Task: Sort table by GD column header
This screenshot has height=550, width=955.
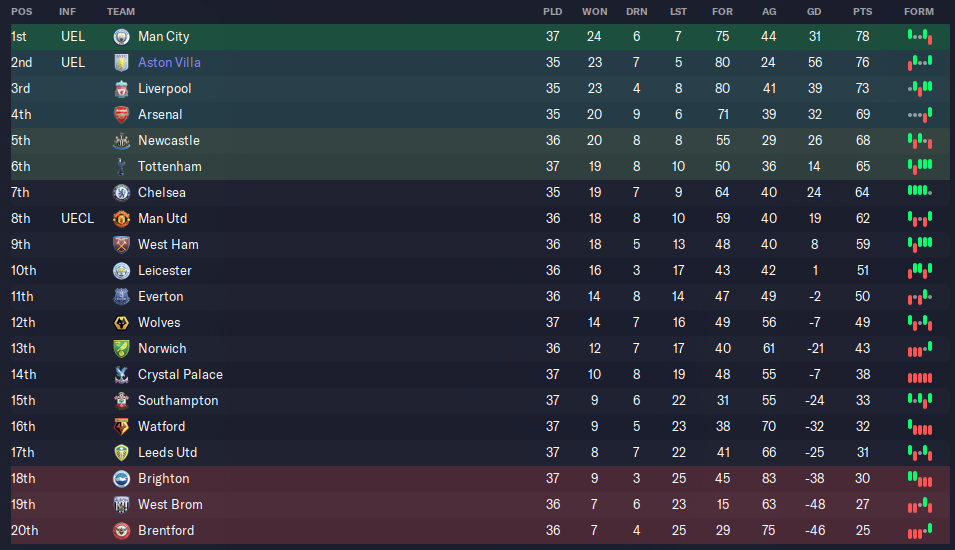Action: pos(814,12)
